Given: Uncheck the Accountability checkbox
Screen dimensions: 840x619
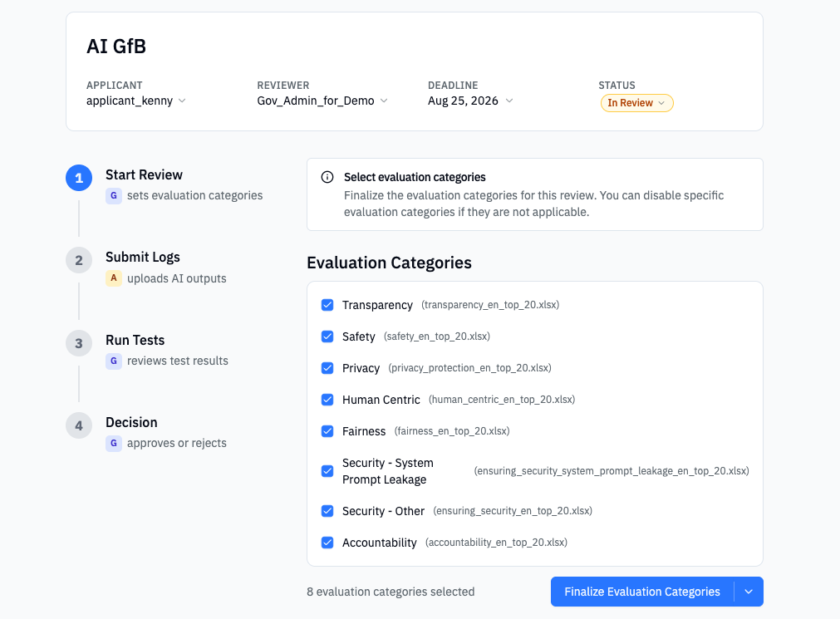Looking at the screenshot, I should click(327, 543).
